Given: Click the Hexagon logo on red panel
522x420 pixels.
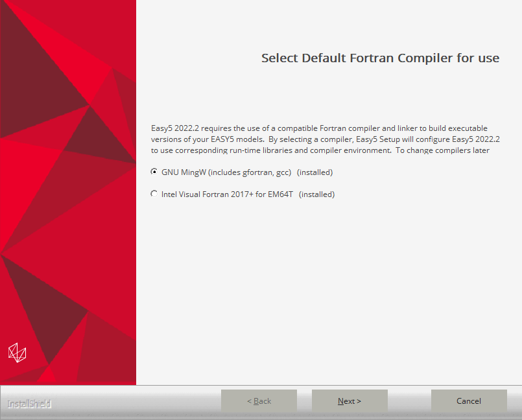Looking at the screenshot, I should tap(17, 353).
